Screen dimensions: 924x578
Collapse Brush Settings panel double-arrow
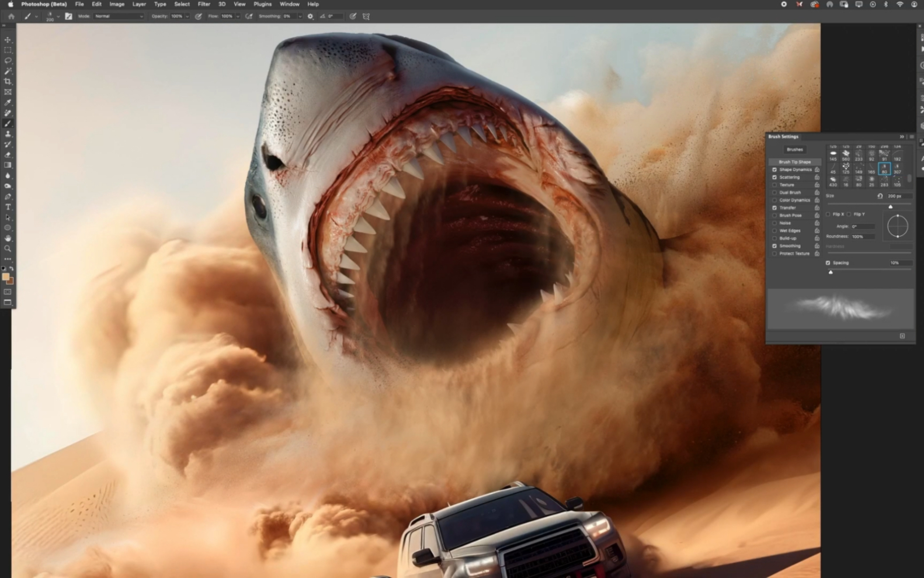902,137
